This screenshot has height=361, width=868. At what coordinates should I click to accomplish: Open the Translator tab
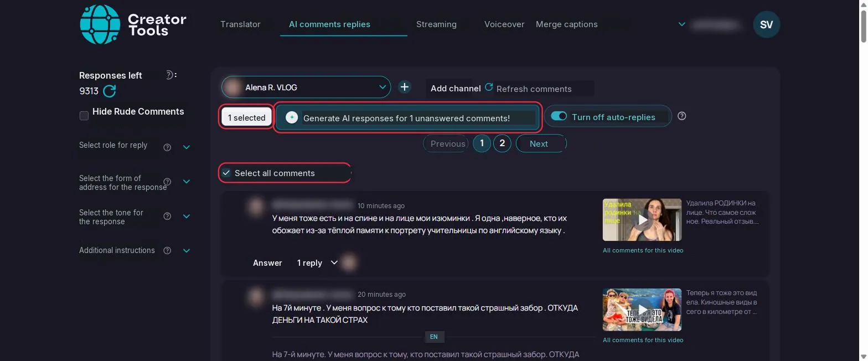pos(240,24)
